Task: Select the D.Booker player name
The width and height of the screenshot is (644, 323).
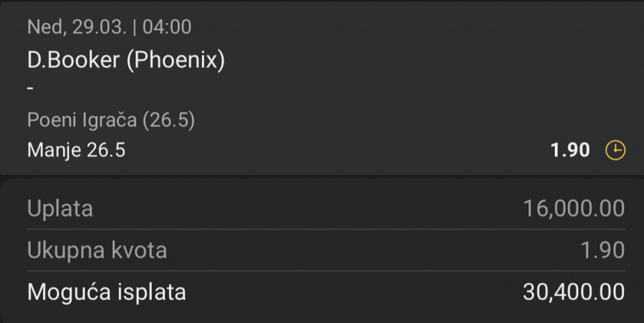Action: tap(74, 60)
